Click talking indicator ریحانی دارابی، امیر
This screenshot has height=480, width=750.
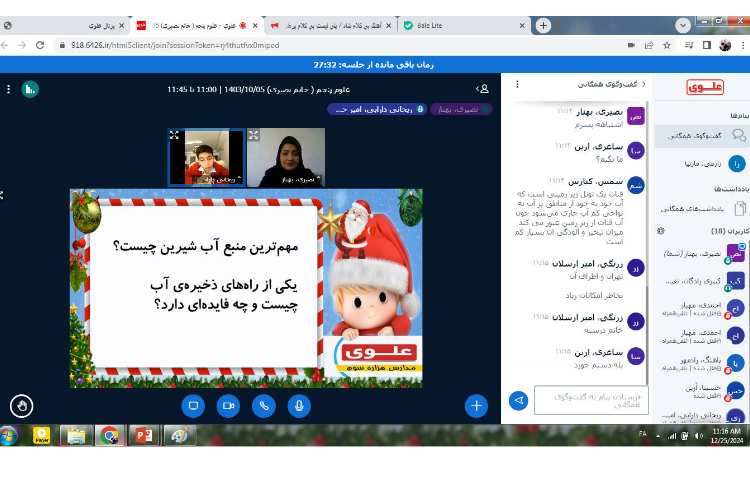coord(378,109)
